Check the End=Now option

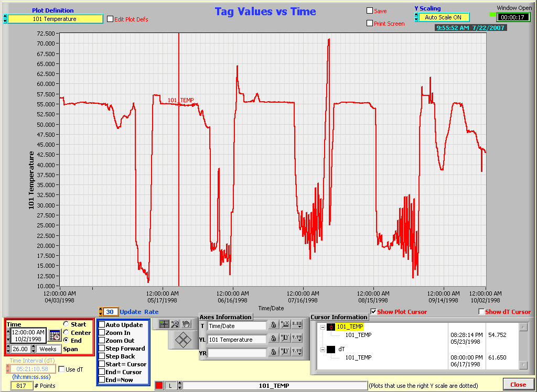pos(102,379)
